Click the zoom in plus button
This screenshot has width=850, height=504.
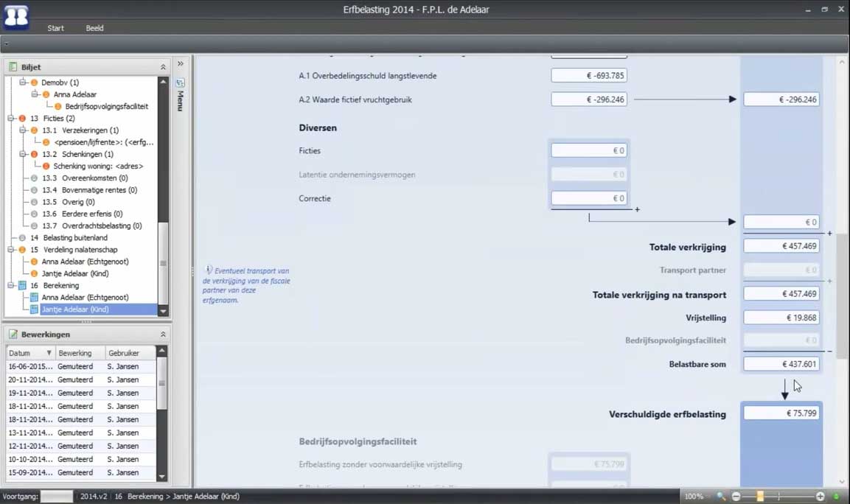coord(820,497)
